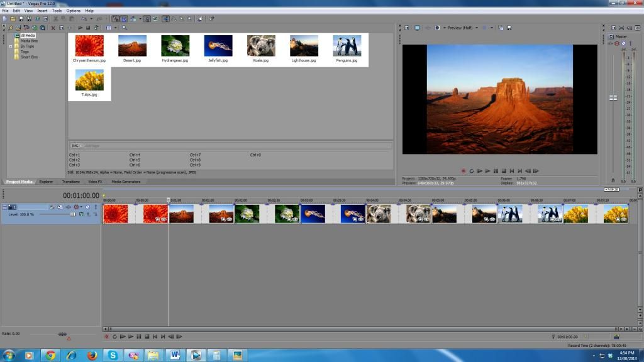
Task: Stop media preview in Project Media toolbar
Action: [x=88, y=28]
